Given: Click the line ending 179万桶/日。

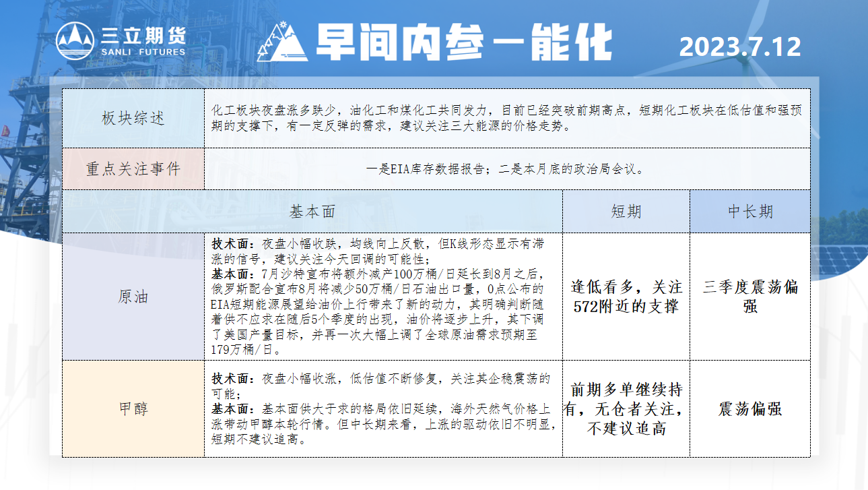Looking at the screenshot, I should (x=246, y=350).
